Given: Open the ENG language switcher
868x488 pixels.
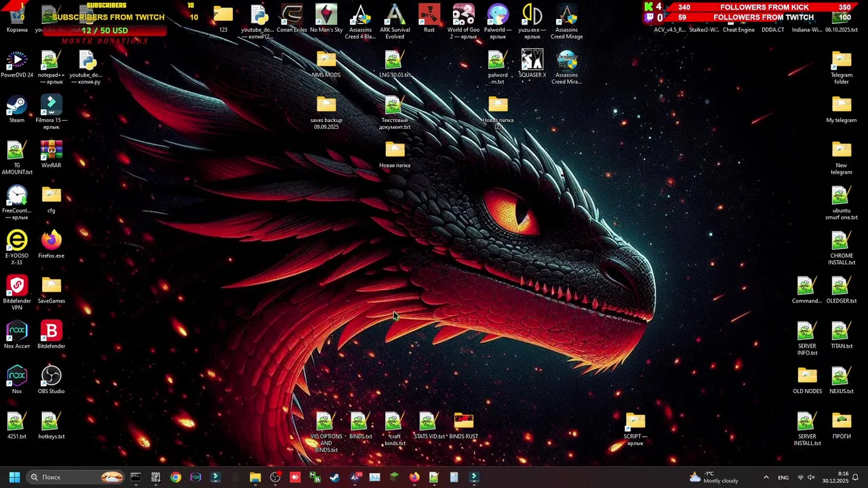Looking at the screenshot, I should (x=783, y=477).
